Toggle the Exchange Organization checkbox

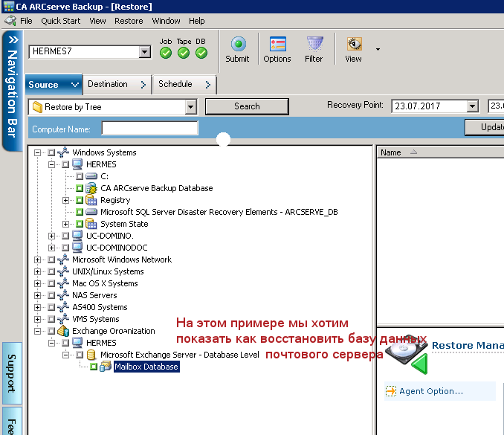point(51,331)
